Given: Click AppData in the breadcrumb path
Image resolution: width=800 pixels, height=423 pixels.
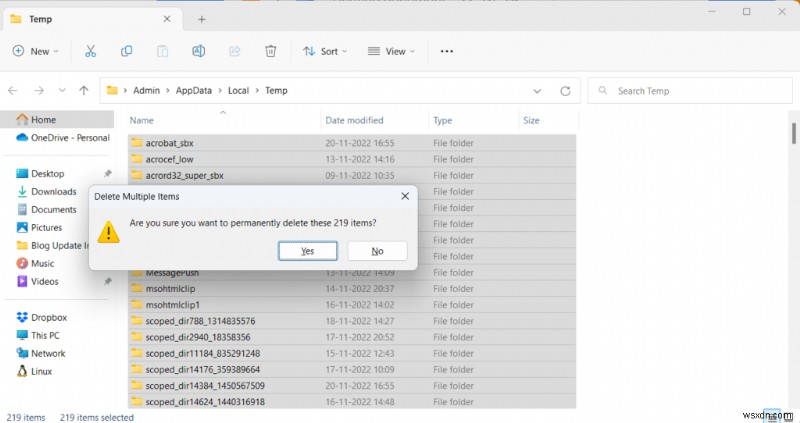Looking at the screenshot, I should (193, 90).
